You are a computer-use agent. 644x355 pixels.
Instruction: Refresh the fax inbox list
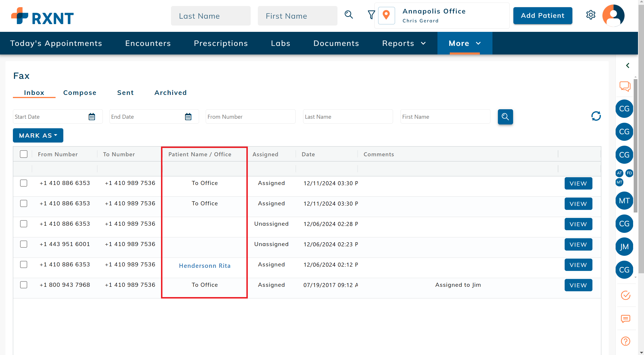tap(596, 116)
